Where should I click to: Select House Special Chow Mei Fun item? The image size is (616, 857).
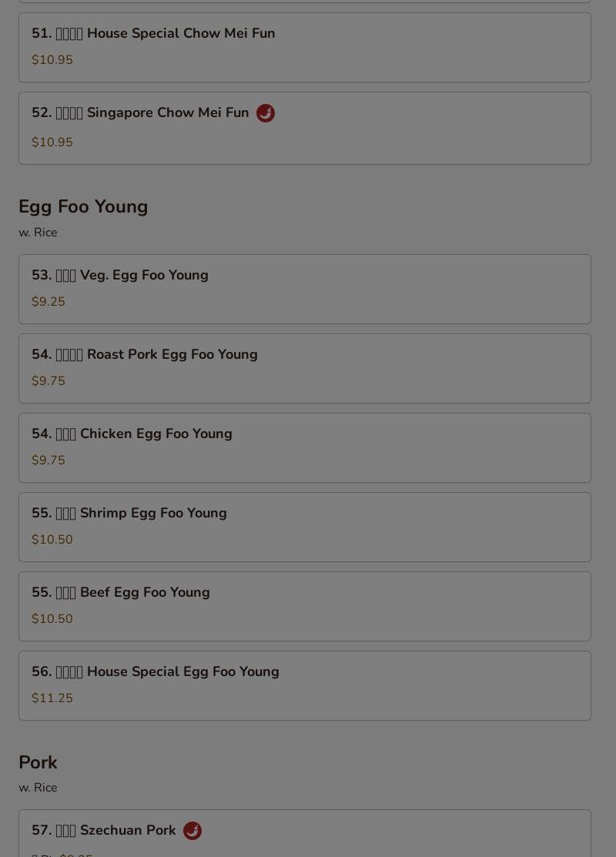(304, 47)
